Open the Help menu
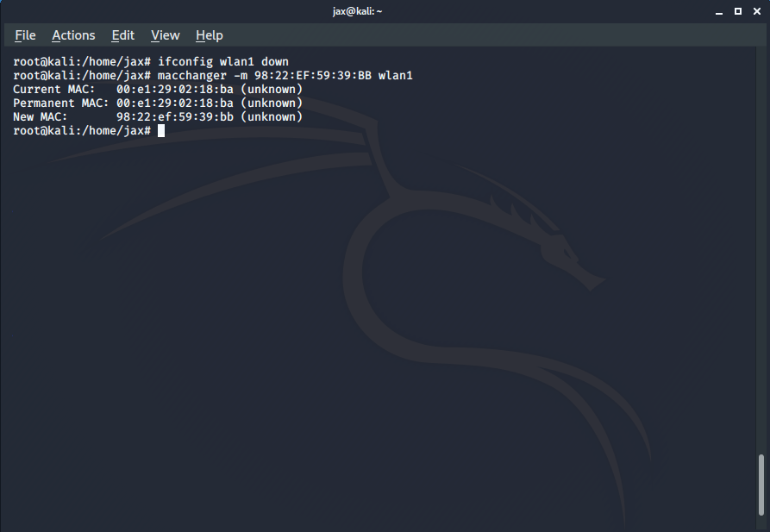 coord(209,35)
